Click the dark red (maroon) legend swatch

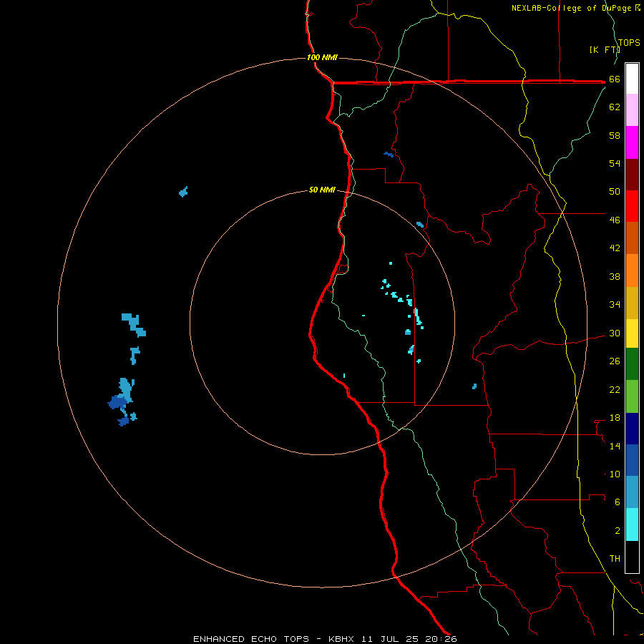point(632,175)
